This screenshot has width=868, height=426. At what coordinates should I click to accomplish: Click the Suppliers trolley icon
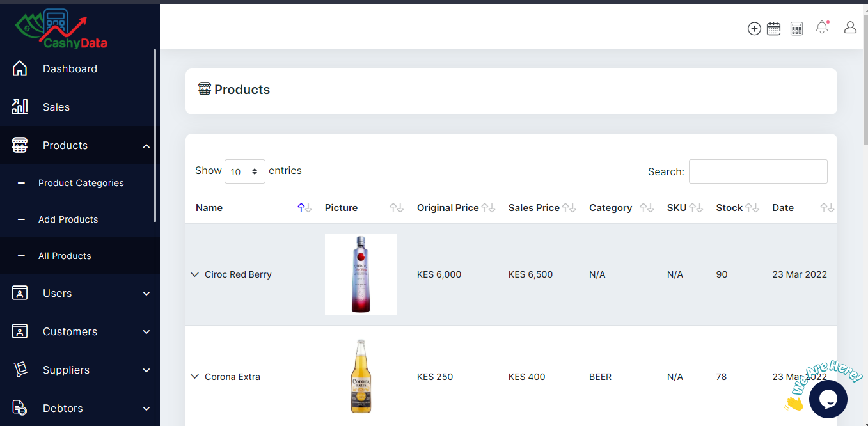pos(20,370)
